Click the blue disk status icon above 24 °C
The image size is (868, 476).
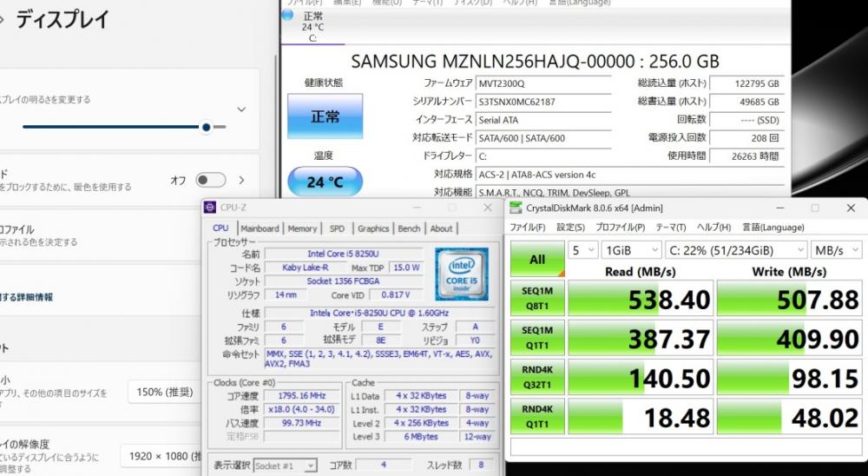(287, 15)
